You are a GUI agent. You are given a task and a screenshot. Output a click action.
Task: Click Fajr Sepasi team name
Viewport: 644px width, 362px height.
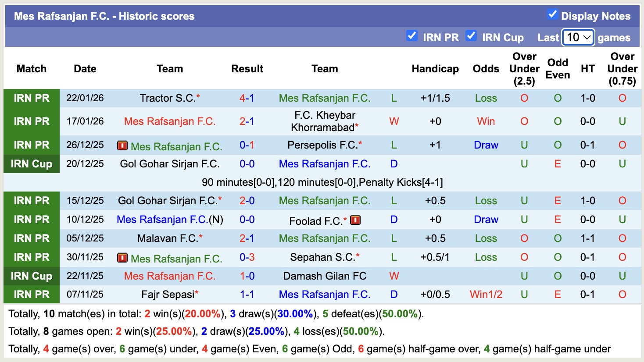point(168,295)
